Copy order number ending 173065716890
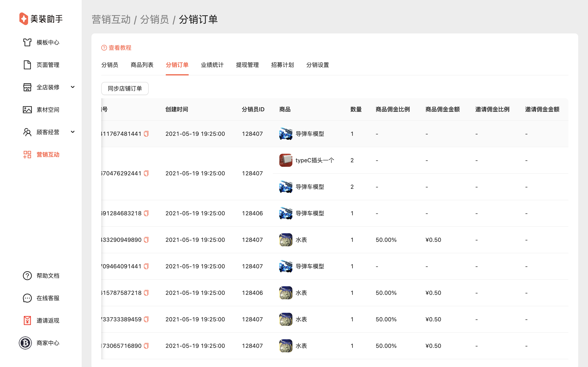588x367 pixels. point(146,346)
